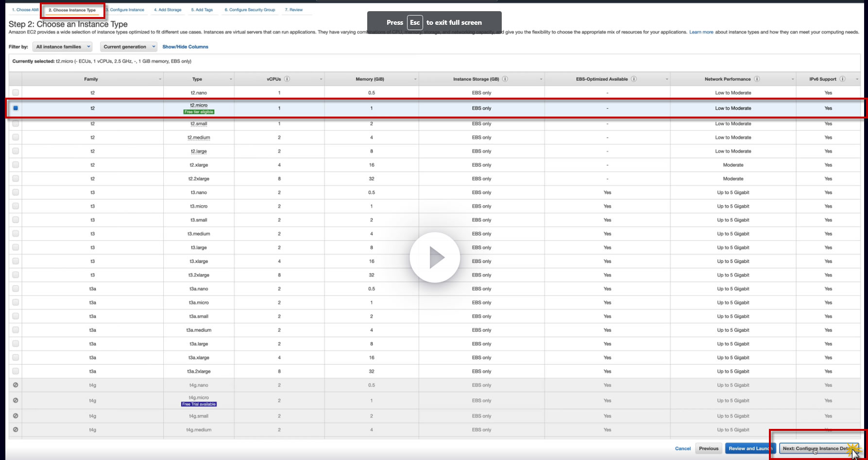Expand the Network Performance column arrow
The width and height of the screenshot is (868, 460).
(793, 79)
